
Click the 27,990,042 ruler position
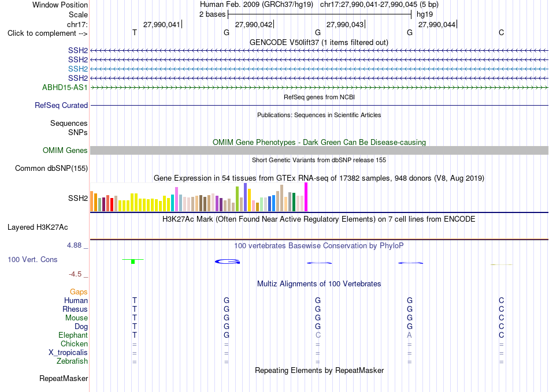point(254,24)
